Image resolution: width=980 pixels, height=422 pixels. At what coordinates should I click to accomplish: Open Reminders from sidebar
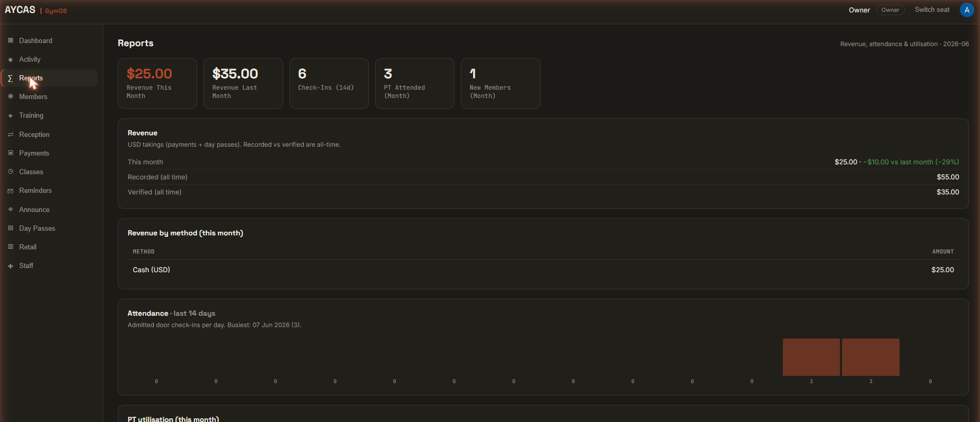(x=49, y=190)
